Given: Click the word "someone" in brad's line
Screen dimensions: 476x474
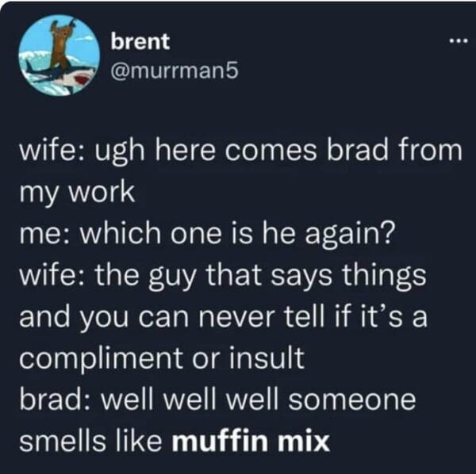Looking at the screenshot, I should point(351,400).
